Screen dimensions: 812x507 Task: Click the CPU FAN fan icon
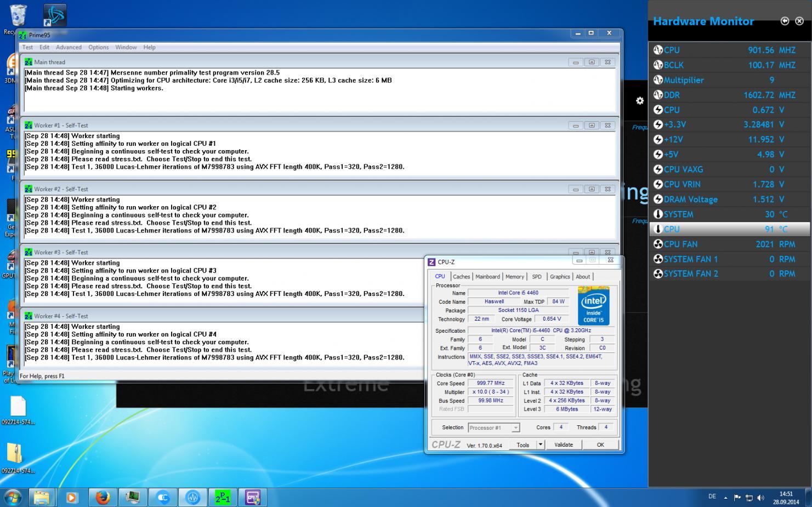[658, 244]
